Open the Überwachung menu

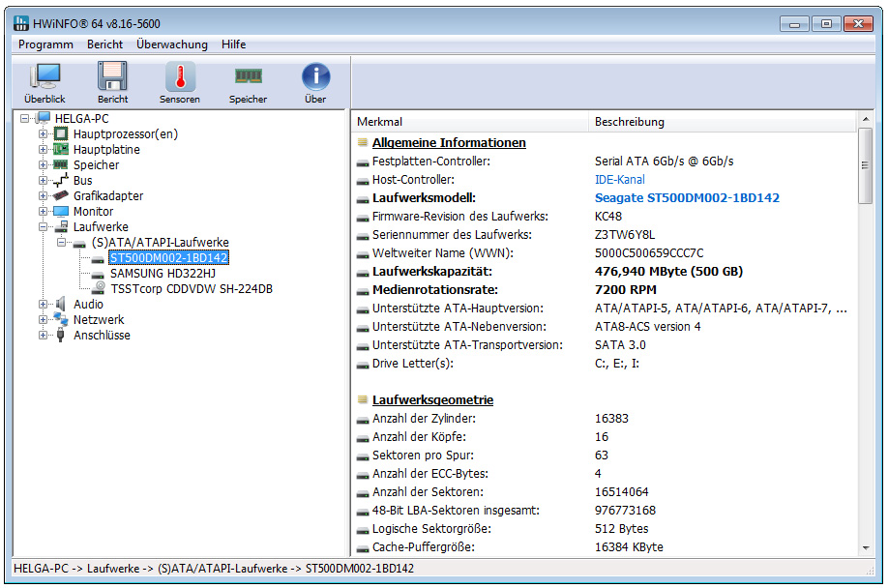(x=172, y=44)
